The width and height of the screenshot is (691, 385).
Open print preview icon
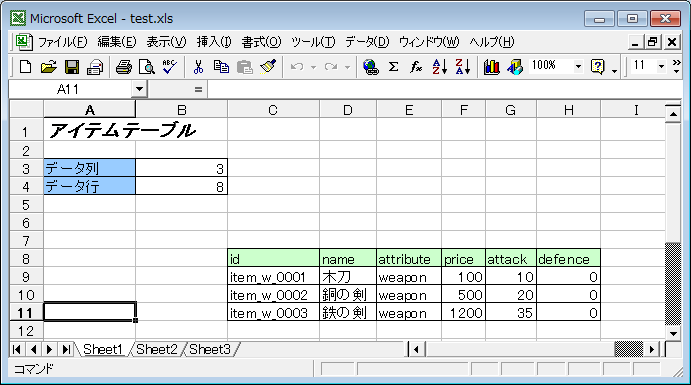pos(147,67)
